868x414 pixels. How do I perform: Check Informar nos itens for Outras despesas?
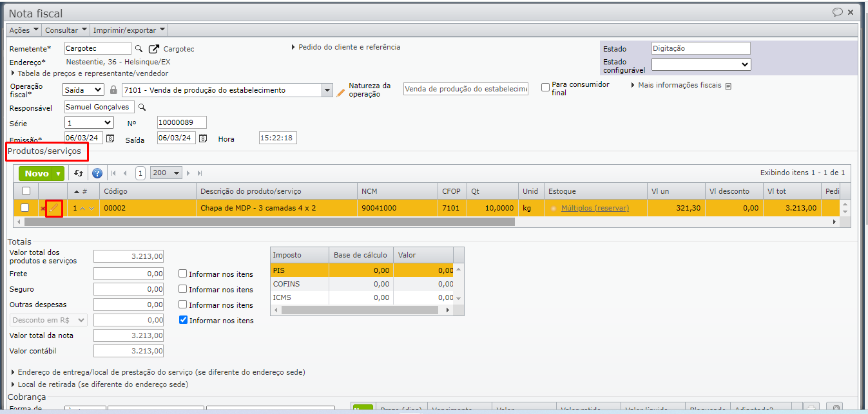pyautogui.click(x=183, y=305)
